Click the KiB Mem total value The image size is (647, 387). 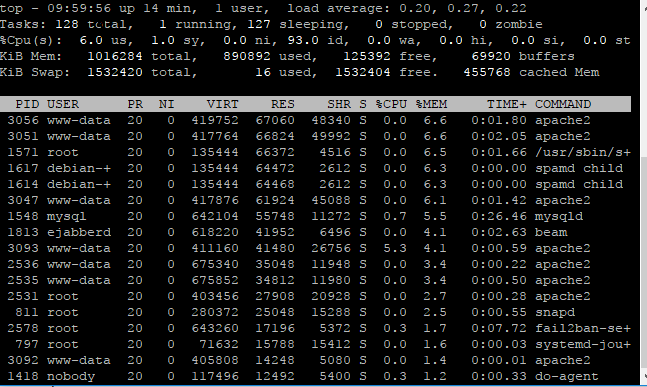115,56
